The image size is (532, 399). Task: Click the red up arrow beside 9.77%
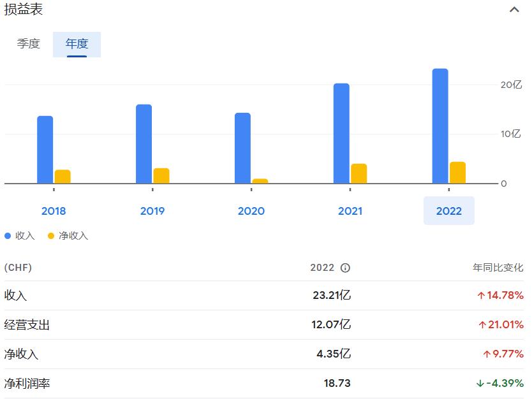click(x=487, y=354)
